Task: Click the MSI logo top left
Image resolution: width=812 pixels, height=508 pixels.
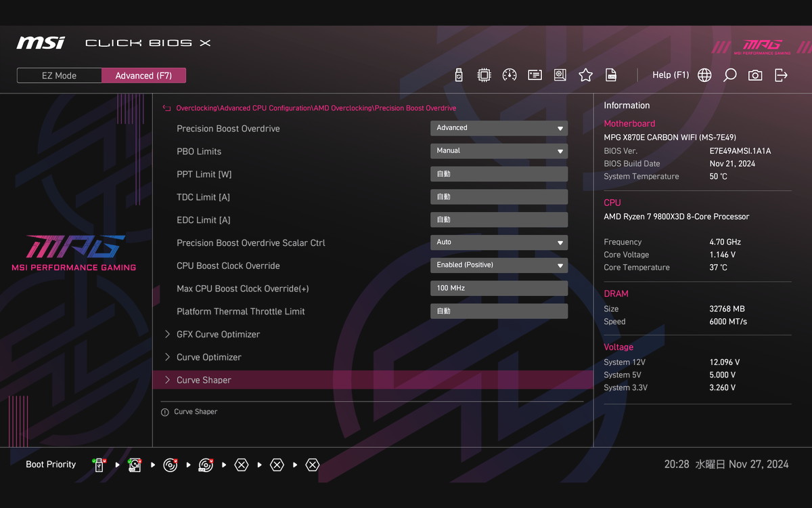Action: point(41,43)
